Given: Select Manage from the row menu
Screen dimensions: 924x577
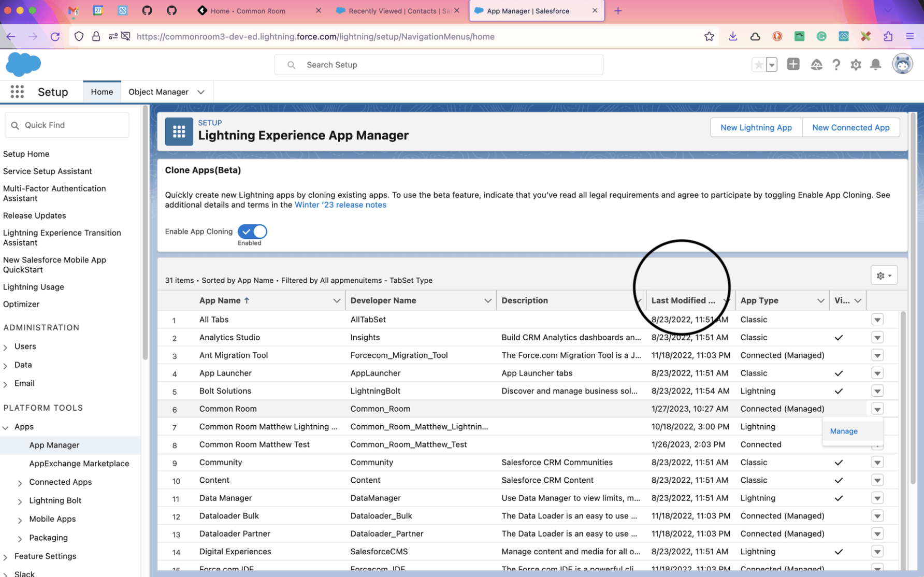Looking at the screenshot, I should [x=844, y=431].
